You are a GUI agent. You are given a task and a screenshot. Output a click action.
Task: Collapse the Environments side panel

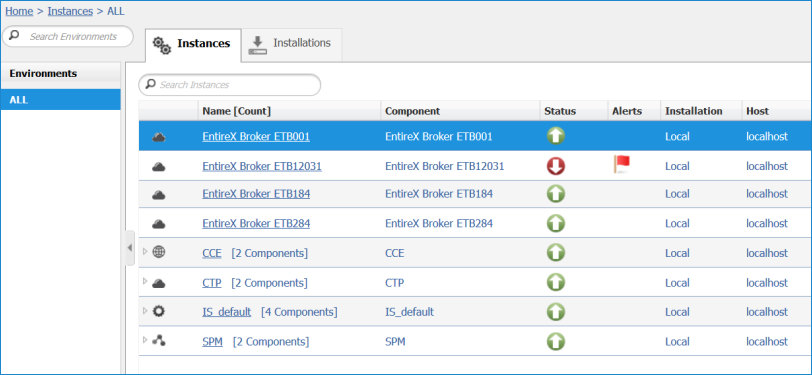click(130, 248)
